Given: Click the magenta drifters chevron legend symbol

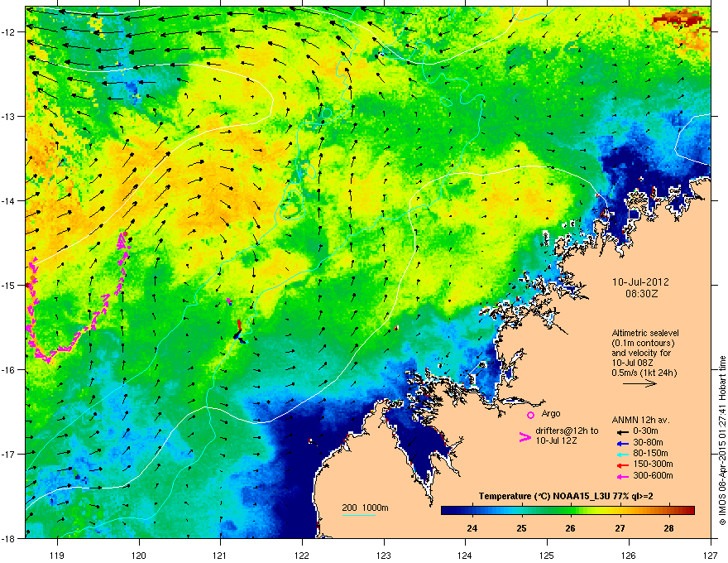Looking at the screenshot, I should pyautogui.click(x=524, y=437).
